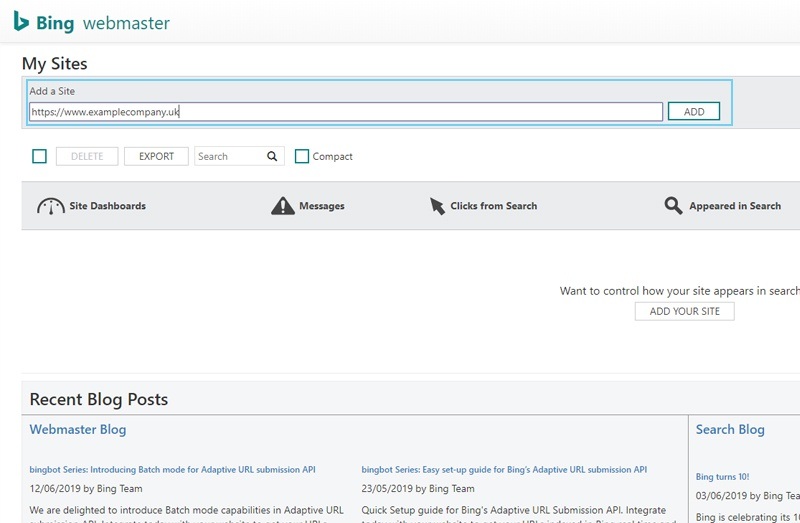Click the 'Add a Site' label
This screenshot has height=523, width=800.
52,91
